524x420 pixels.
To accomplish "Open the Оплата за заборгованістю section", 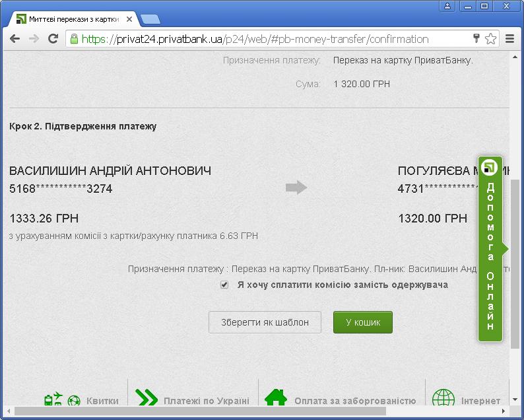I will point(354,401).
